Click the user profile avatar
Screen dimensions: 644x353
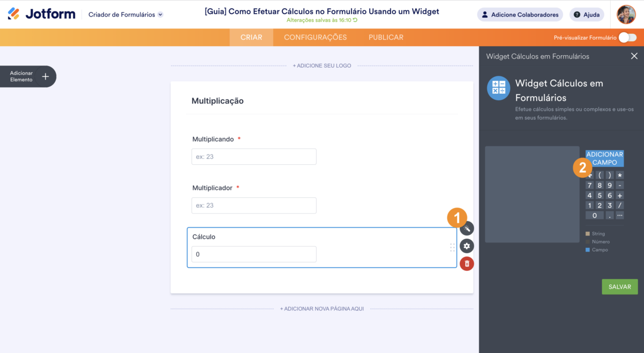point(626,14)
